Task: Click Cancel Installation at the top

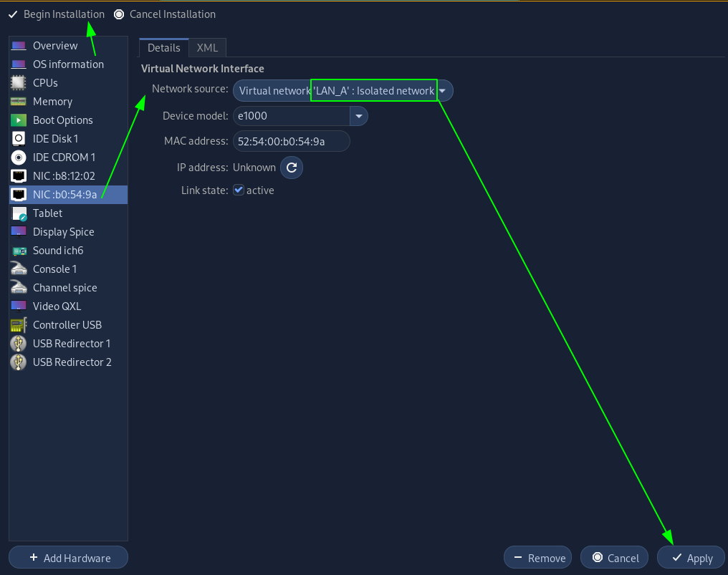Action: pyautogui.click(x=164, y=14)
